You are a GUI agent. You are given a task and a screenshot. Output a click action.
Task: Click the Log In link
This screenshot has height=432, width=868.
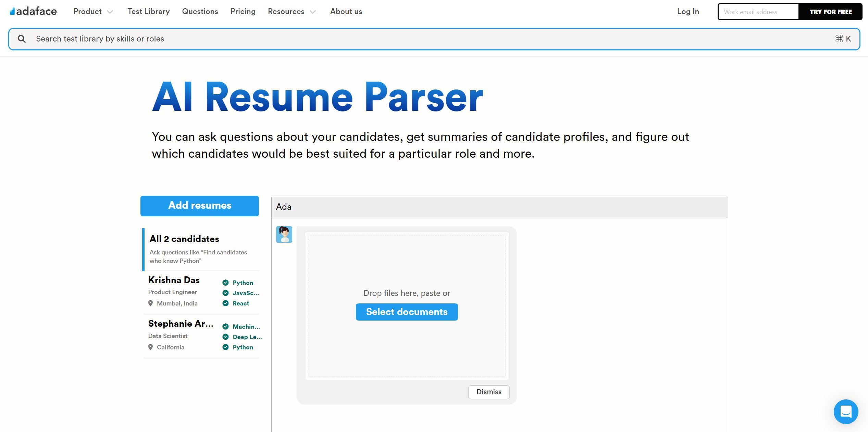coord(687,11)
